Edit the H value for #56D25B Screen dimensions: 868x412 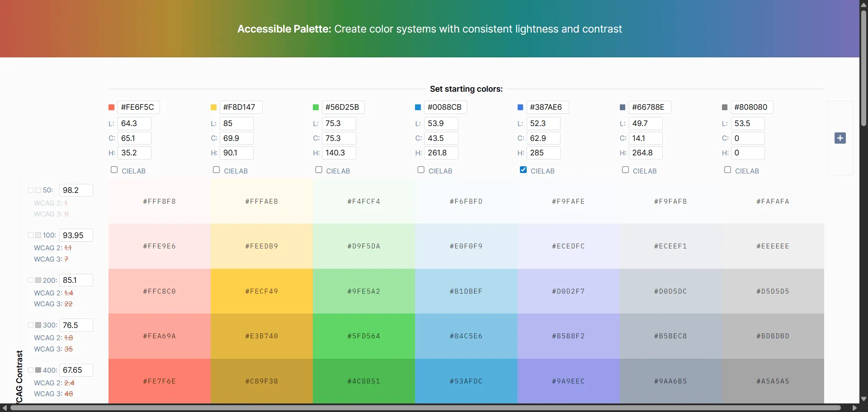click(x=339, y=153)
